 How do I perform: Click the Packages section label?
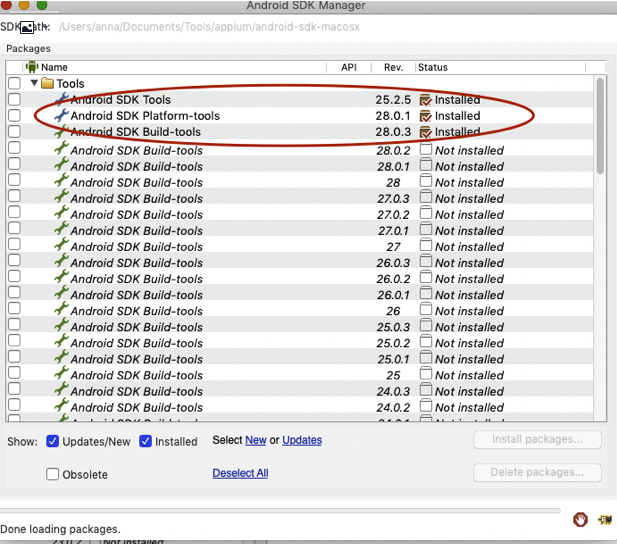28,48
